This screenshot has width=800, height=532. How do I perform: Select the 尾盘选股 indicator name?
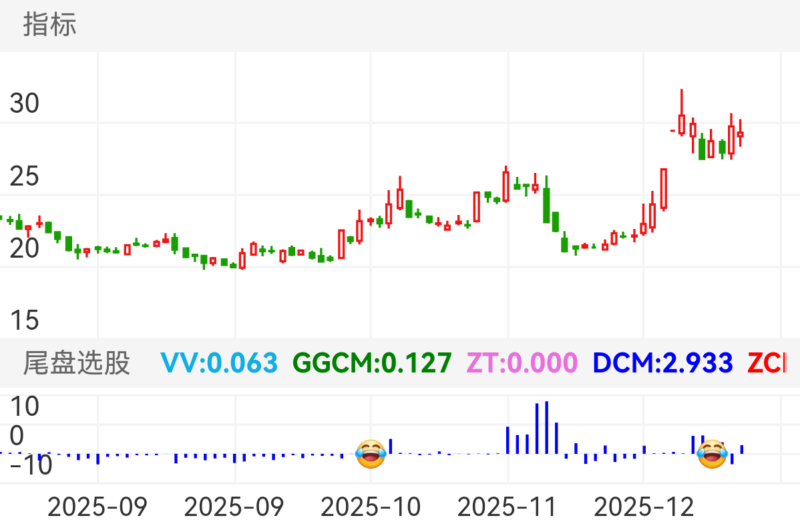pos(77,364)
